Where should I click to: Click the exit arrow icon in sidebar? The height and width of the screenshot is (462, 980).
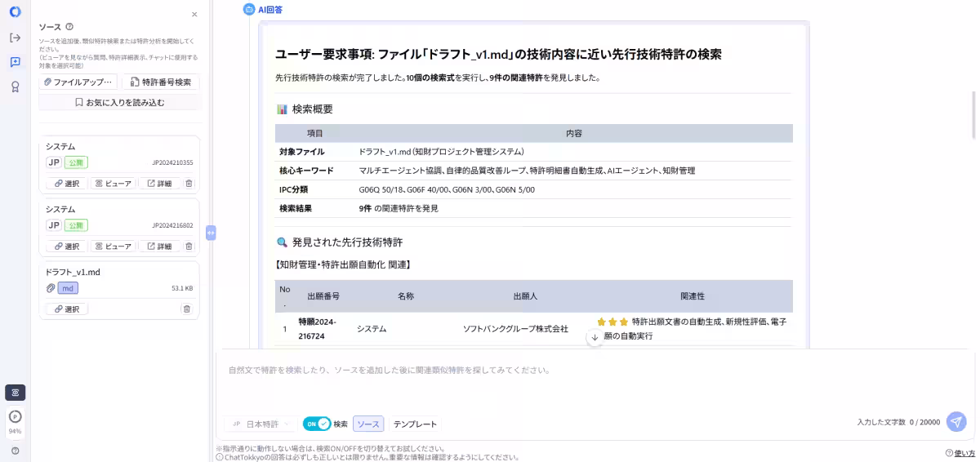coord(16,38)
